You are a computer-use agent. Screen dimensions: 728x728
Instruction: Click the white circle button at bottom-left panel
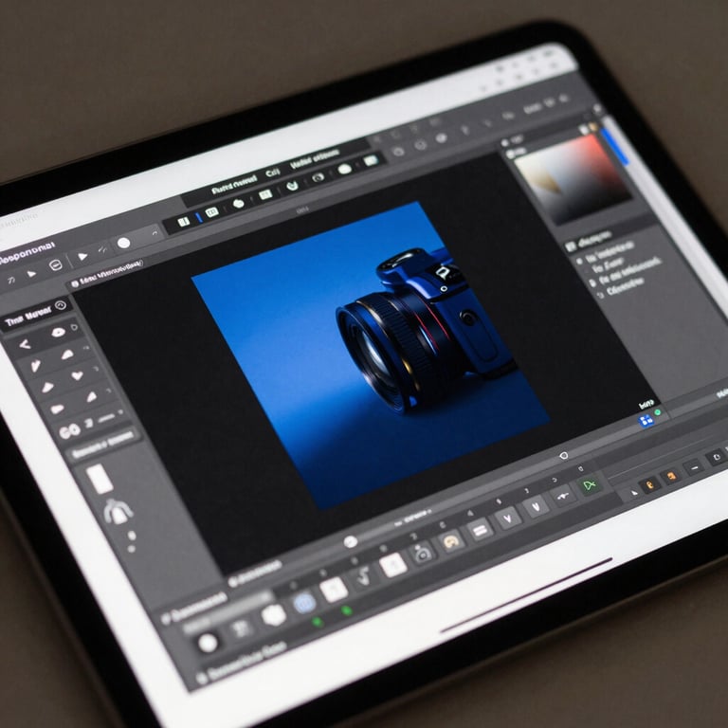[x=208, y=643]
